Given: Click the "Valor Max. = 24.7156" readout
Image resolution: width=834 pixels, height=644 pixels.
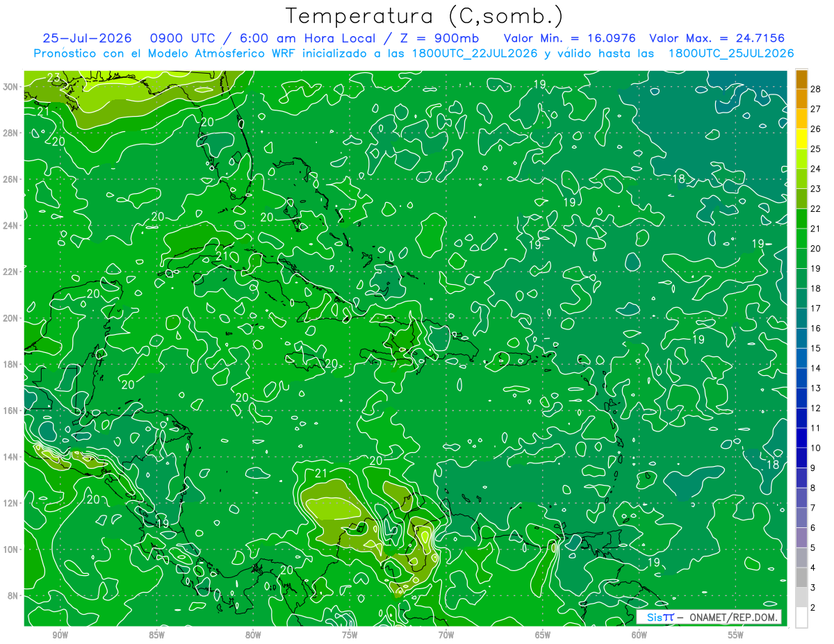Looking at the screenshot, I should pyautogui.click(x=719, y=38).
